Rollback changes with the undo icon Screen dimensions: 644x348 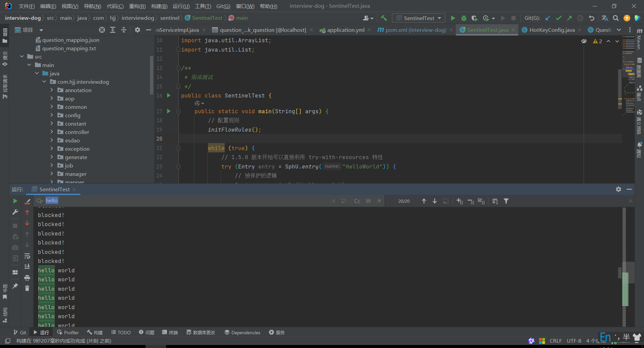click(591, 18)
